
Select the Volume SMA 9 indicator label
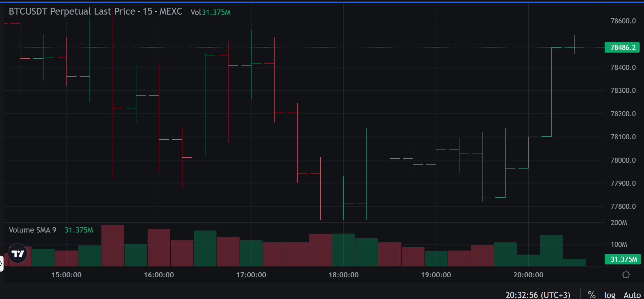tap(32, 230)
